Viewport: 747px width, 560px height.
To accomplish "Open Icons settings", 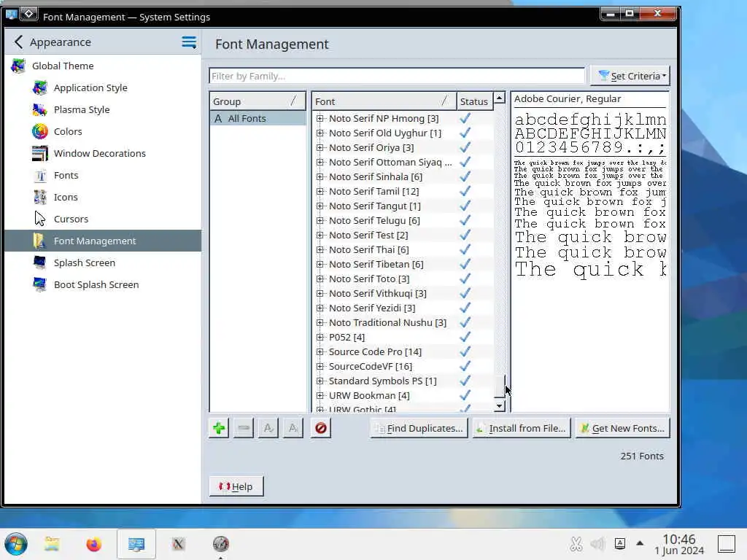I will click(x=102, y=197).
